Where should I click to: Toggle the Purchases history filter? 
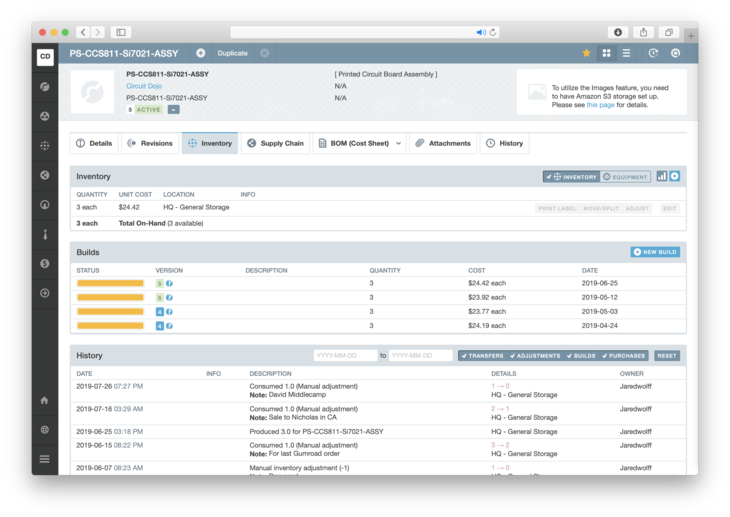click(x=624, y=356)
